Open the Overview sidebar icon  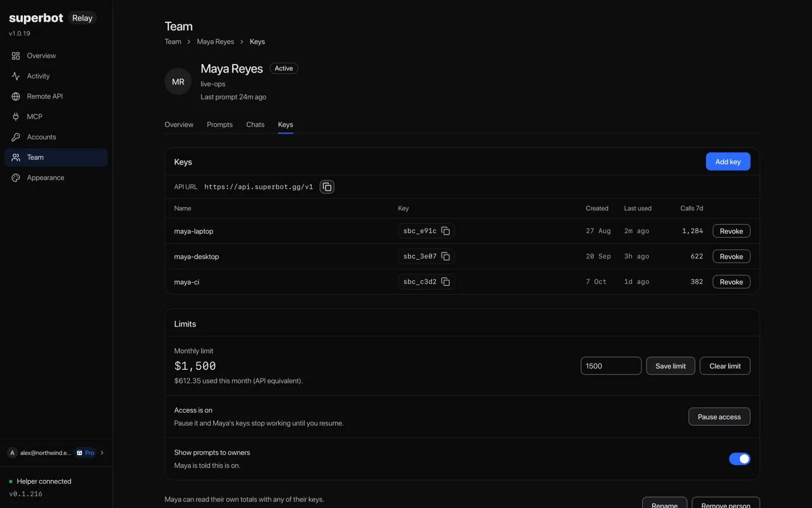pos(16,56)
